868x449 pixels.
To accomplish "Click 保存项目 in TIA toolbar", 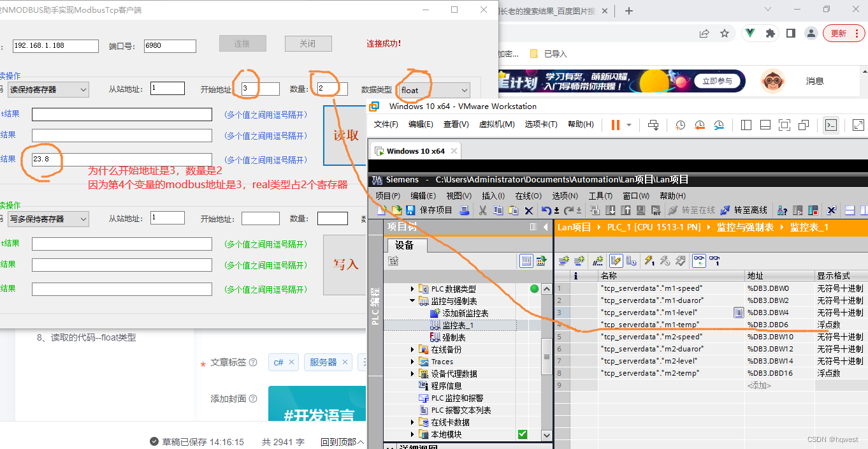I will [429, 210].
